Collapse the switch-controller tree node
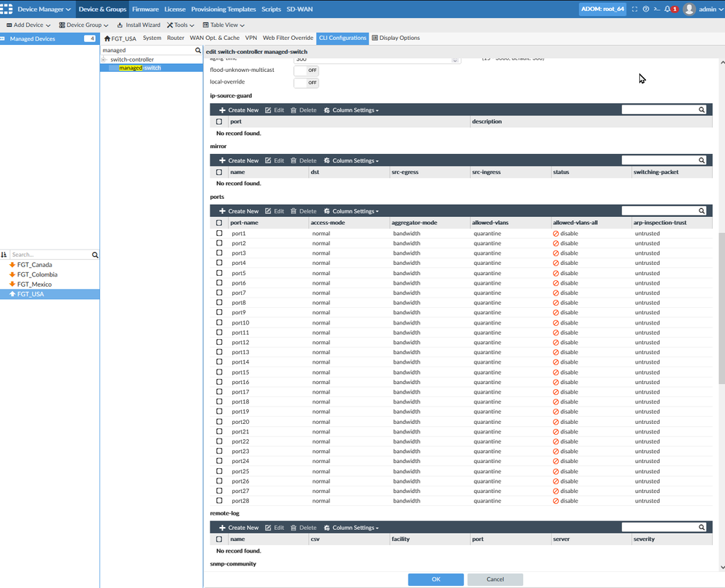 pos(105,60)
